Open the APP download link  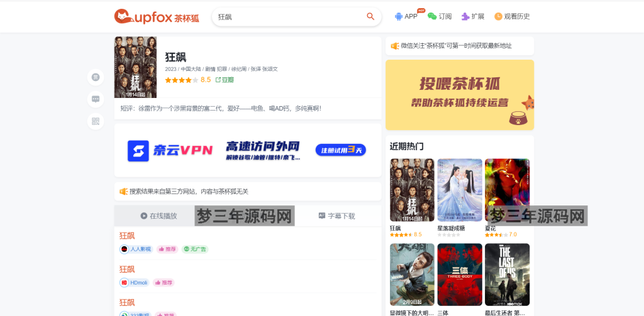(406, 16)
